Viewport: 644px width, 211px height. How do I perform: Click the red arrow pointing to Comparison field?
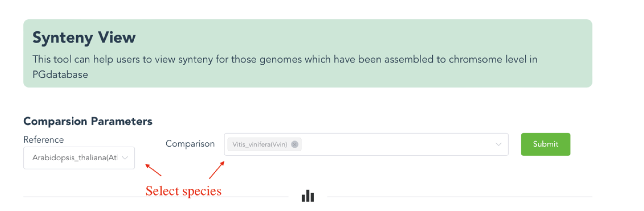(217, 170)
